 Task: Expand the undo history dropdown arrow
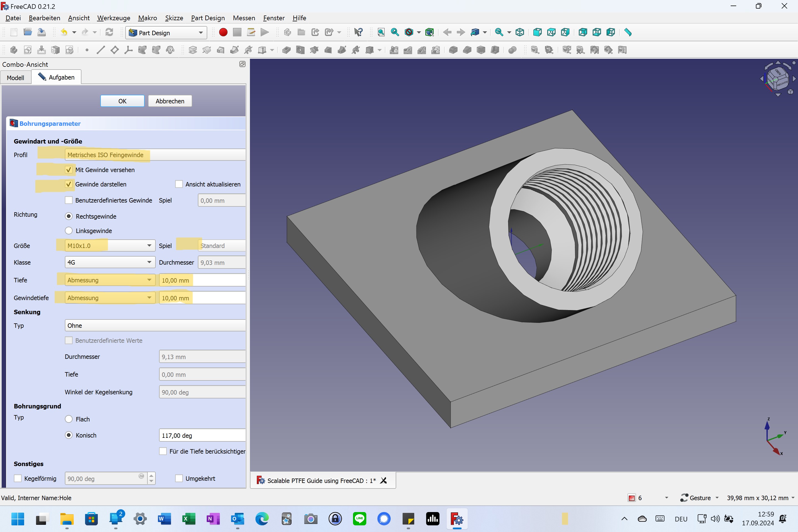(x=74, y=32)
